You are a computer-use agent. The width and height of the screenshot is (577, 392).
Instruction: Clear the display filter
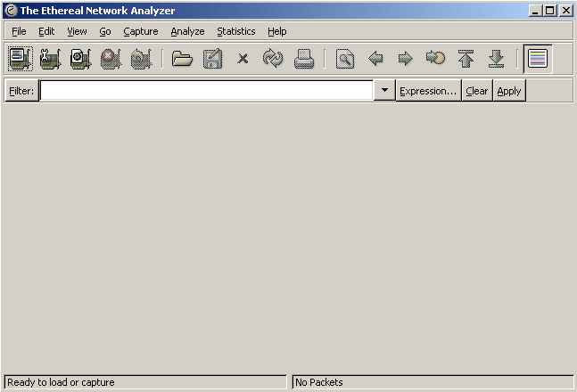(476, 91)
